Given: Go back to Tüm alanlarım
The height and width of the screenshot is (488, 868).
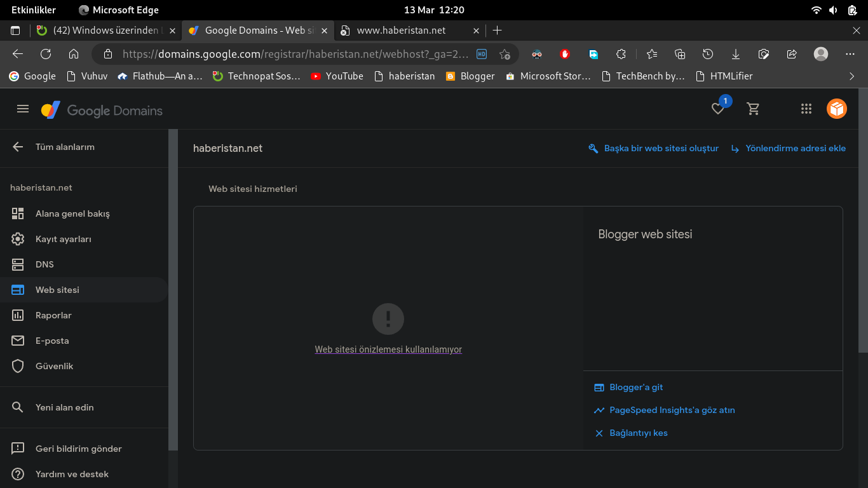Looking at the screenshot, I should tap(53, 147).
